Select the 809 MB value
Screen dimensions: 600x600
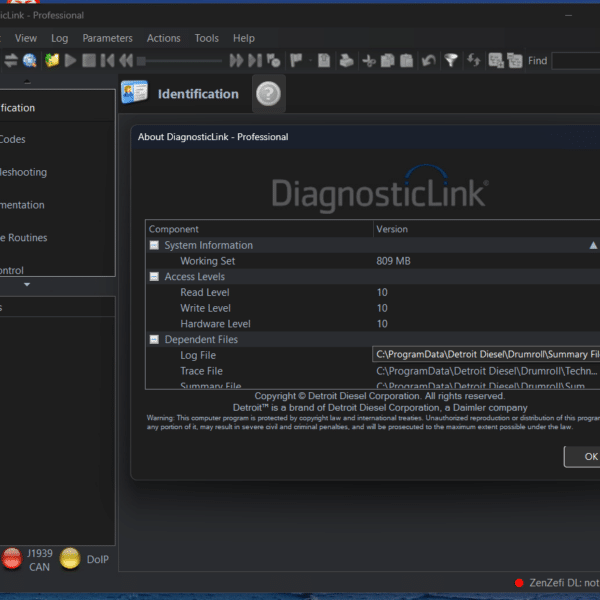pyautogui.click(x=393, y=261)
